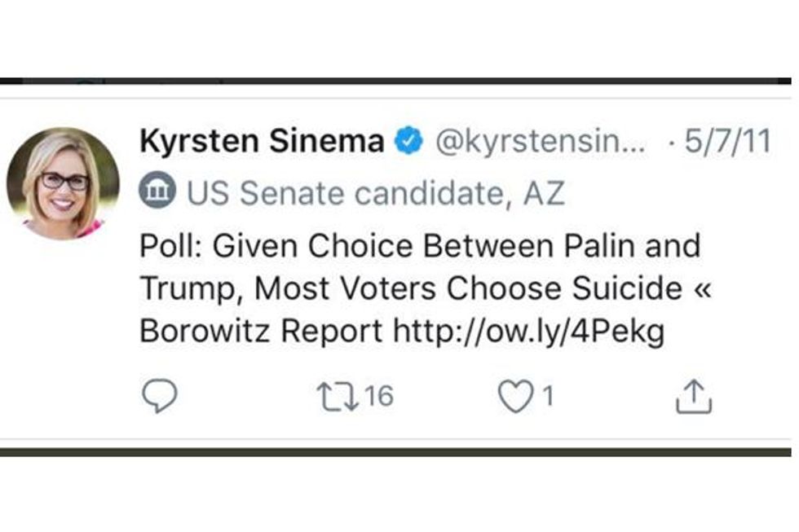Open the share arrow icon

click(x=695, y=397)
